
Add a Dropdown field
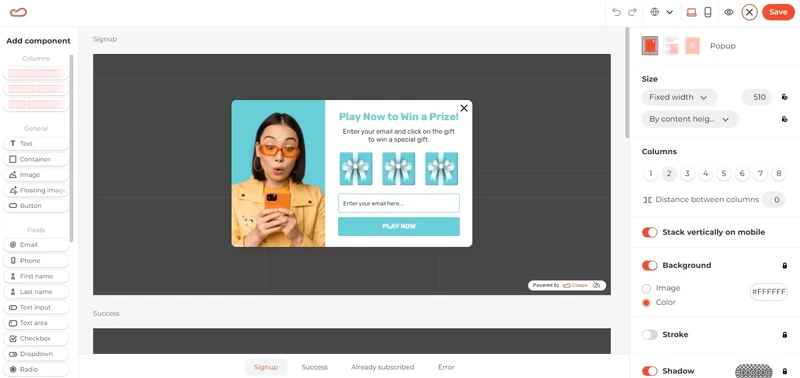pos(36,354)
